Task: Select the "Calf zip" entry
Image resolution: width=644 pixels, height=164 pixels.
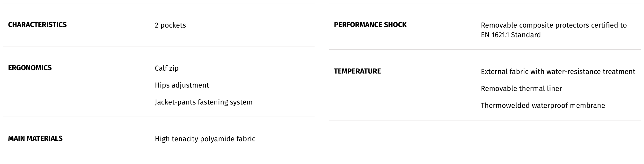Action: pyautogui.click(x=167, y=68)
